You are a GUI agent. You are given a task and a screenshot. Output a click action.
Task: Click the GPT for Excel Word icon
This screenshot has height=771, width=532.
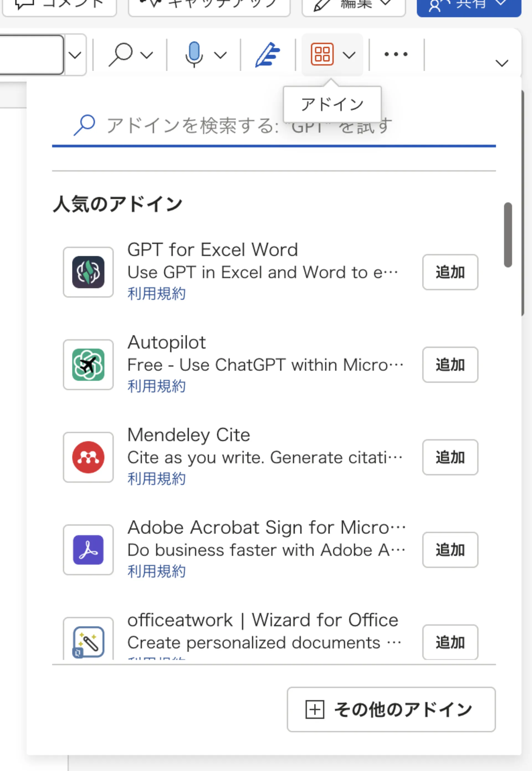88,272
